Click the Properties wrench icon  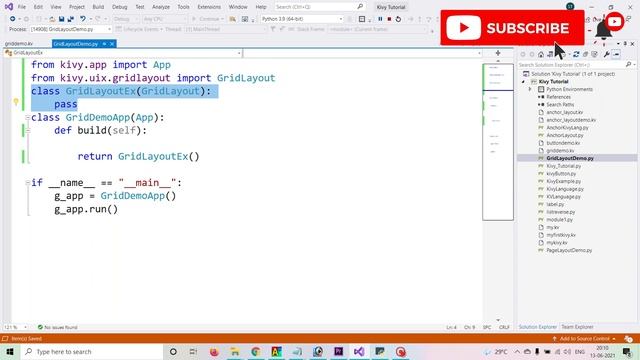607,54
